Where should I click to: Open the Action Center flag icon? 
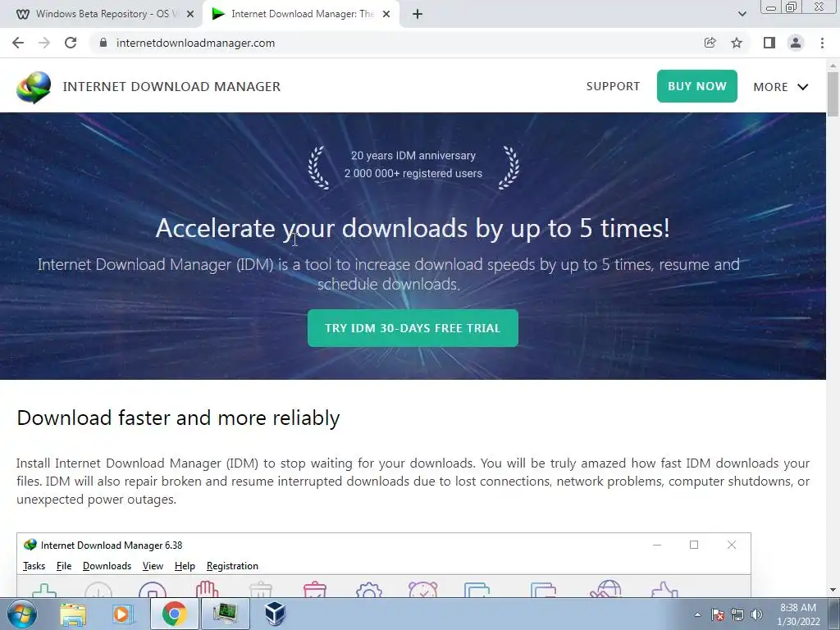(718, 614)
